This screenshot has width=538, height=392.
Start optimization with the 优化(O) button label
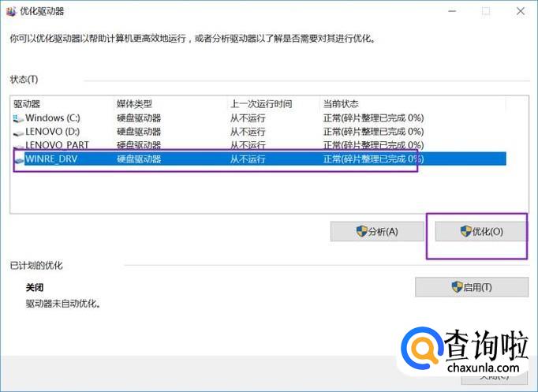(488, 232)
